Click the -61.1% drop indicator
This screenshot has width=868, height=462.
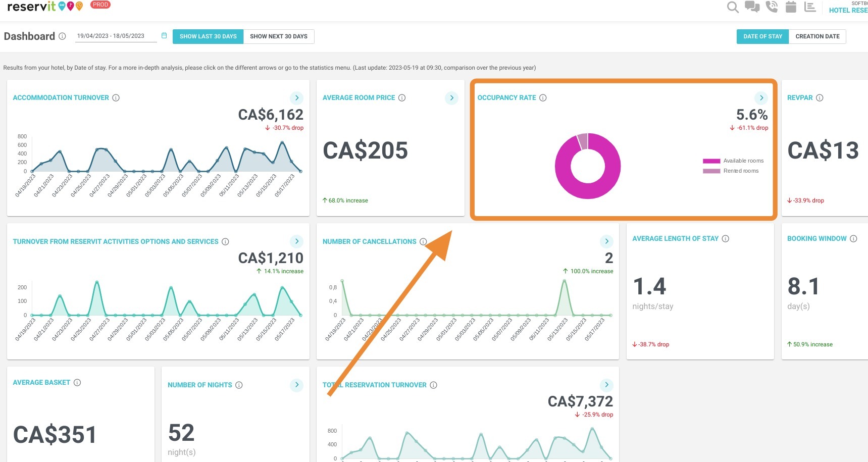point(749,128)
